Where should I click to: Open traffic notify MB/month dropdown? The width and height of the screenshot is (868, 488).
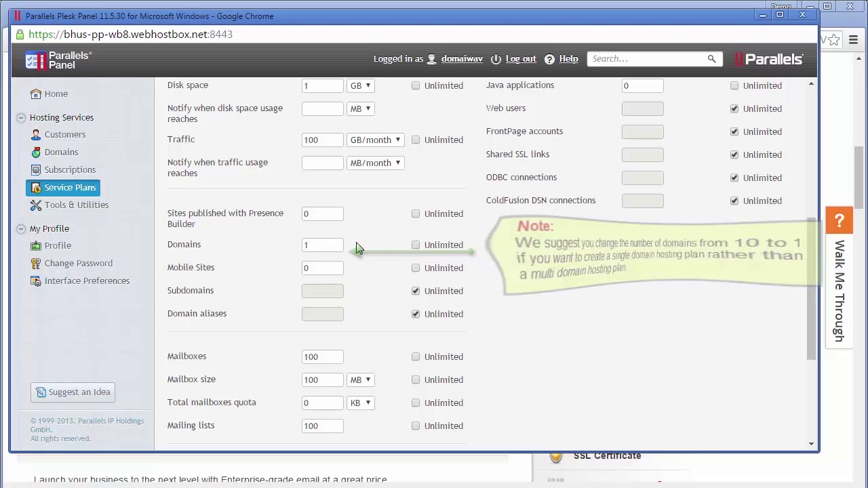click(x=375, y=163)
